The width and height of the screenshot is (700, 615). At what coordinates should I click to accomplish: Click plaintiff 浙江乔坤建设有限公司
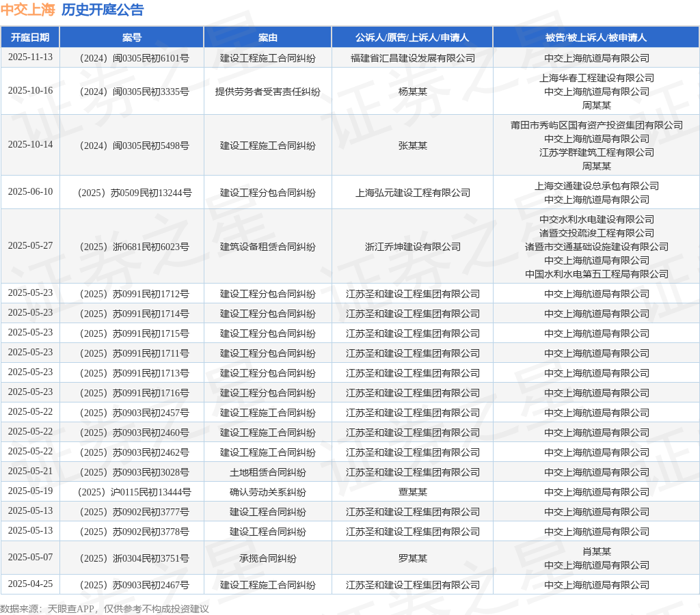(x=412, y=247)
